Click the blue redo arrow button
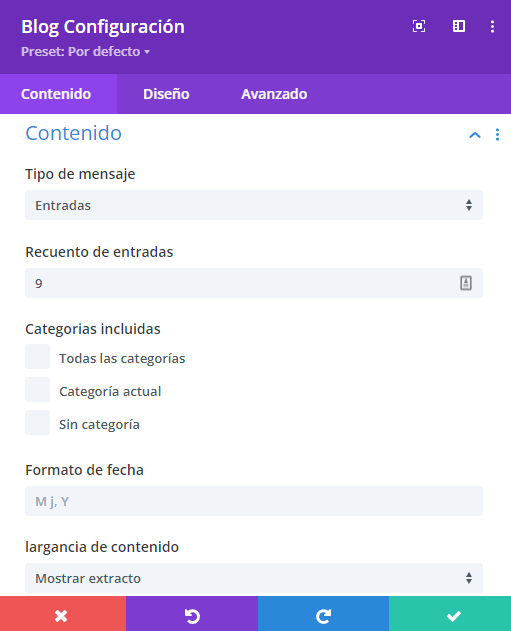Image resolution: width=511 pixels, height=631 pixels. pyautogui.click(x=323, y=614)
